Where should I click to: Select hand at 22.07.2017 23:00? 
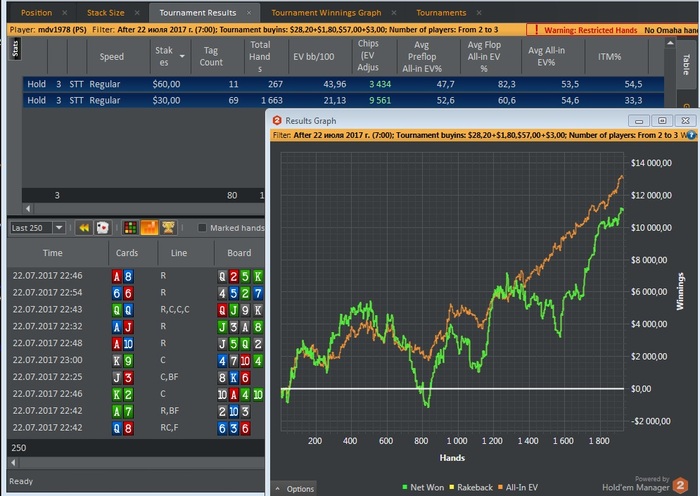pos(136,360)
